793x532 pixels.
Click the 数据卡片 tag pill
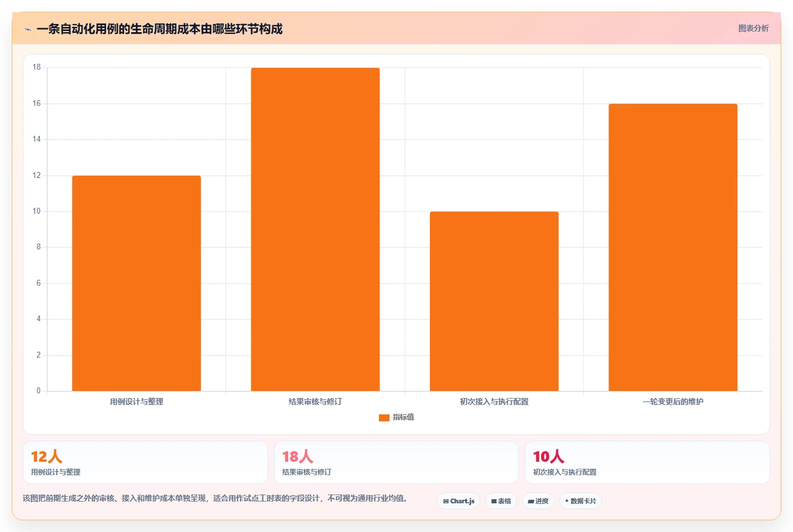click(x=580, y=501)
